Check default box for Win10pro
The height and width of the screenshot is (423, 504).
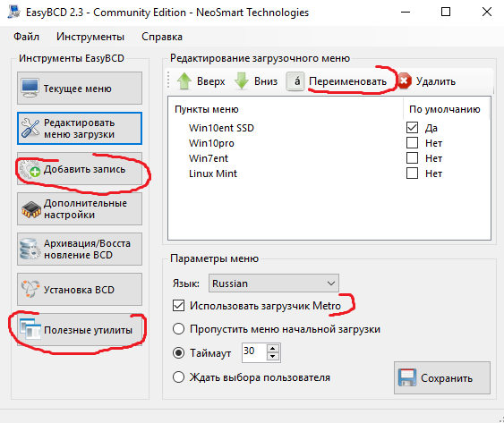point(412,142)
